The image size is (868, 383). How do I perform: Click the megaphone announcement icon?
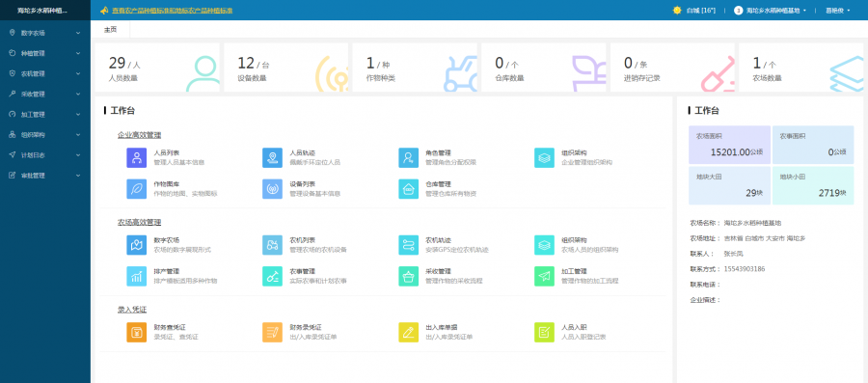103,11
